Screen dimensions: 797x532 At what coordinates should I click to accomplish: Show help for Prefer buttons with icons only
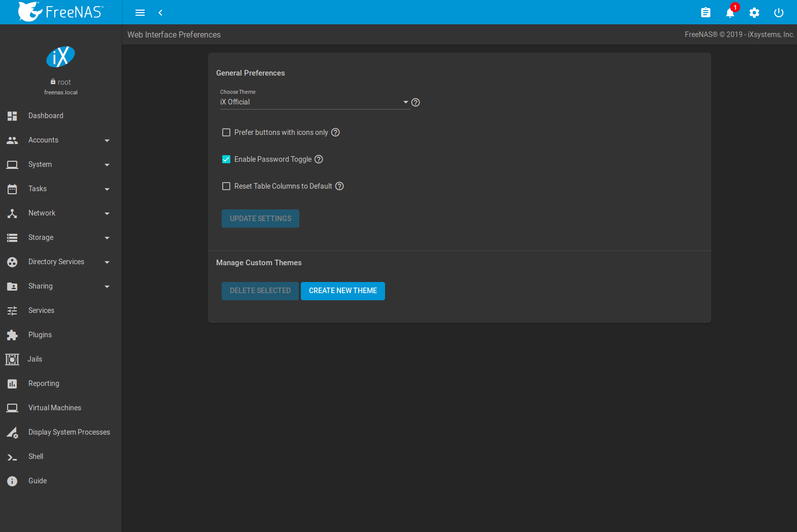click(335, 132)
